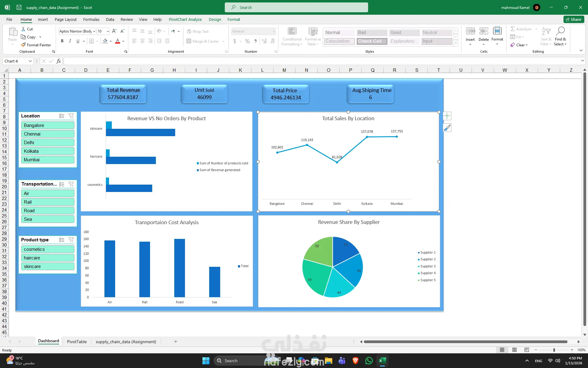Switch to the PivotTable sheet tab
The width and height of the screenshot is (588, 368).
(77, 342)
